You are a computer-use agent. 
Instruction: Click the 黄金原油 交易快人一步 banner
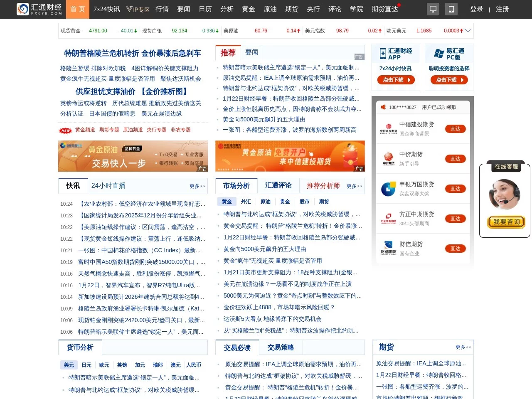coord(133,156)
